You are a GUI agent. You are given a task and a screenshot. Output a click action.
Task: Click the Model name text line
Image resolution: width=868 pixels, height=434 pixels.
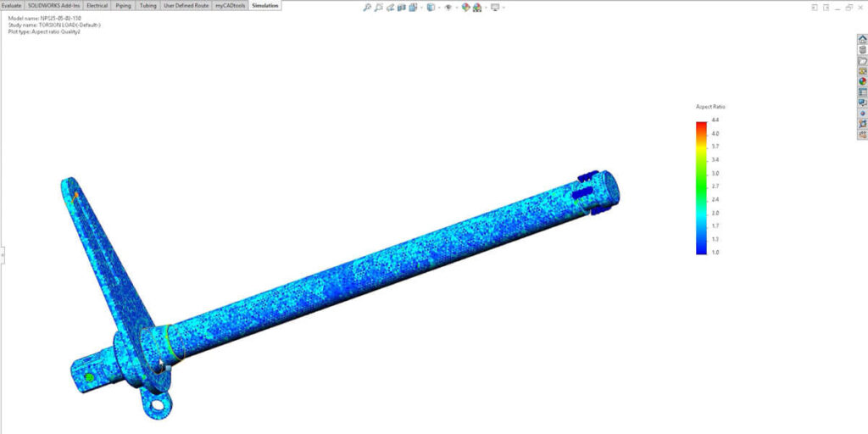tap(45, 19)
